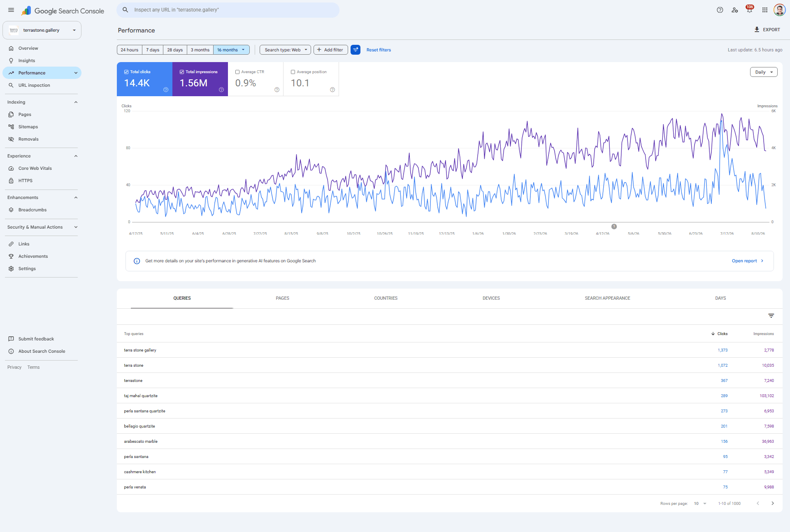Open the Rows per page dropdown

[x=700, y=504]
